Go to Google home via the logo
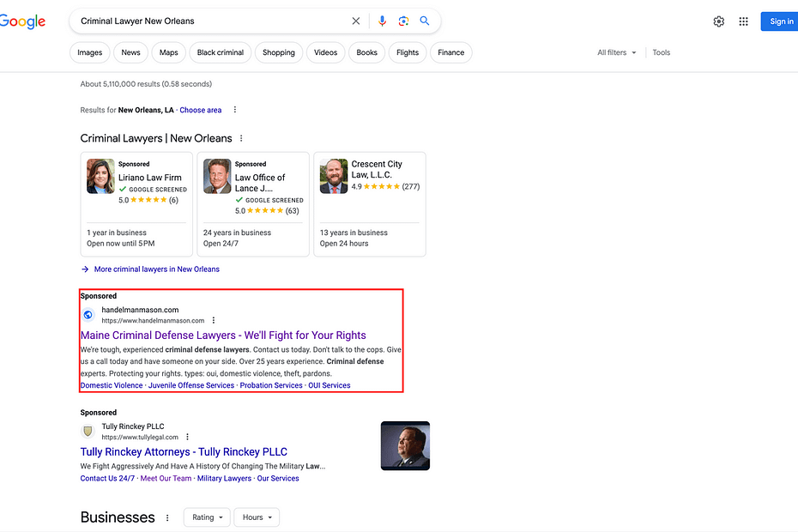The height and width of the screenshot is (532, 798). coord(22,21)
